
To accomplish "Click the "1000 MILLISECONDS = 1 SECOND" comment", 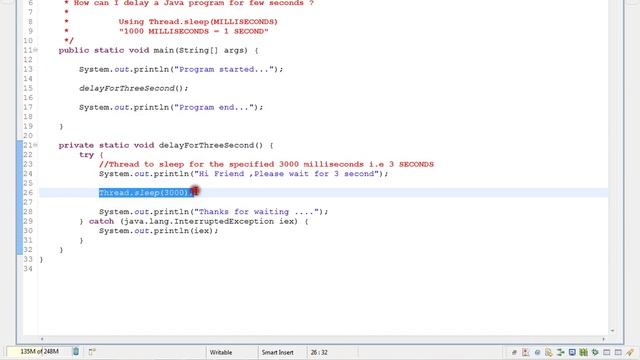I will 193,31.
